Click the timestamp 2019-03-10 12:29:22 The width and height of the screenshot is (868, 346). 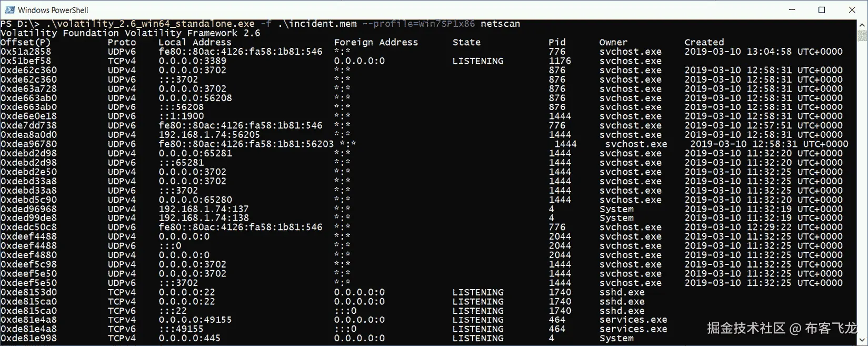[x=738, y=228]
